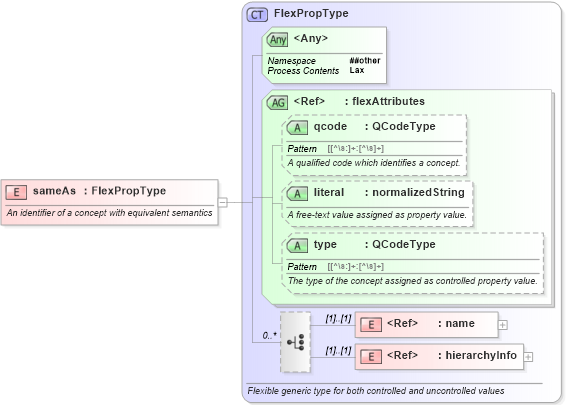Click 'A qualified code which identifies a concept' text

pyautogui.click(x=374, y=163)
